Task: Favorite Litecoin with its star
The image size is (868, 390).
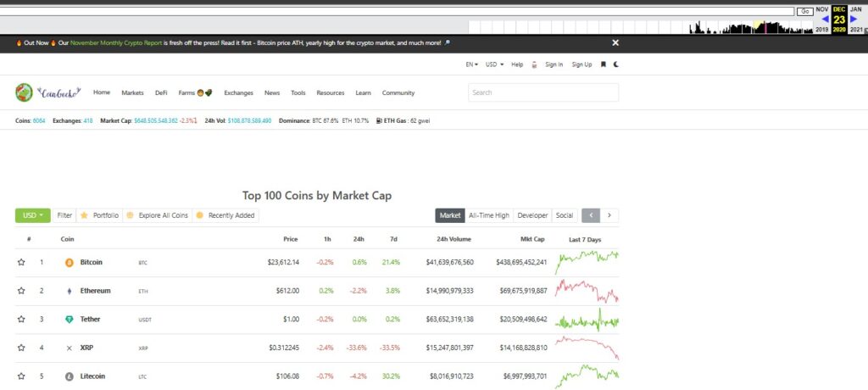Action: [x=21, y=376]
